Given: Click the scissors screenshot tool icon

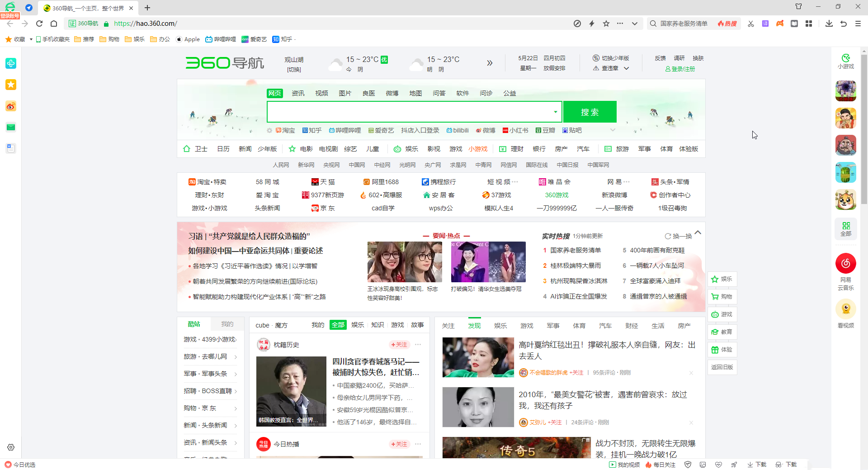Looking at the screenshot, I should 751,24.
